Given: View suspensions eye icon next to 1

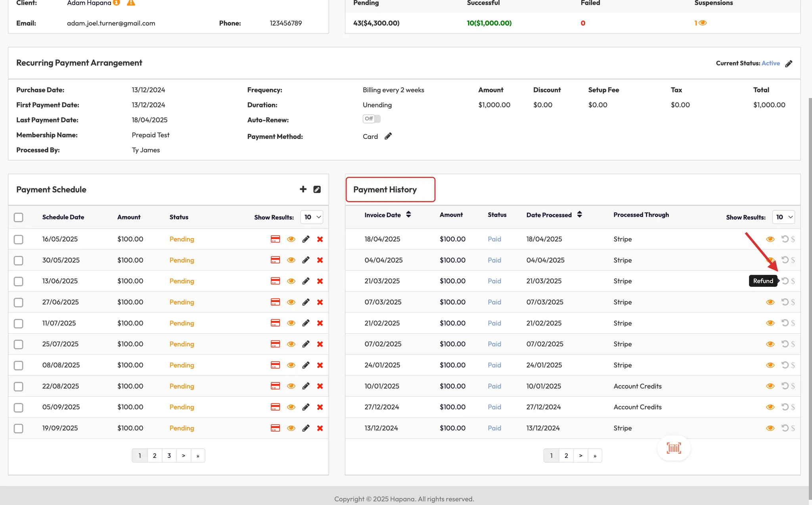Looking at the screenshot, I should (703, 23).
